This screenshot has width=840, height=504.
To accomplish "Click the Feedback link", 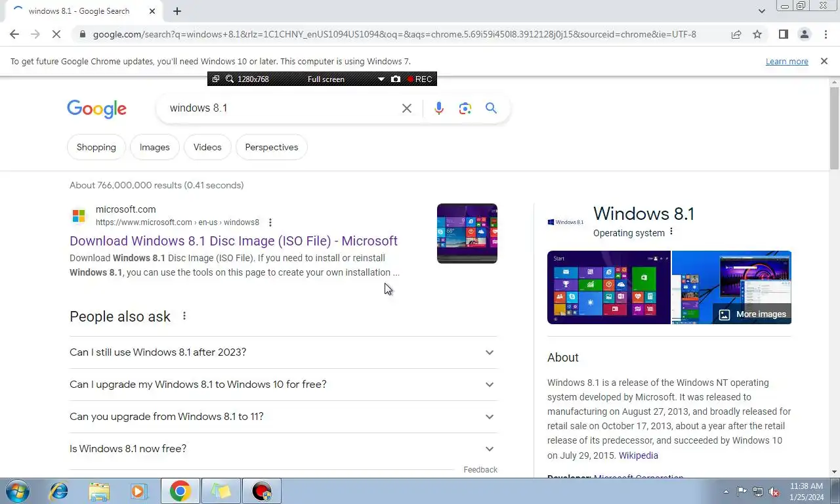I will click(x=480, y=470).
